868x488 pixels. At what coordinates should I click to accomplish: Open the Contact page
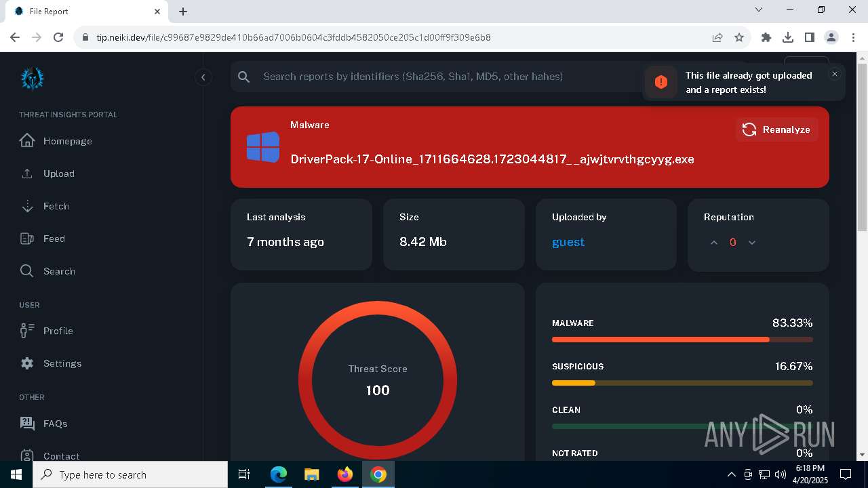click(x=62, y=456)
